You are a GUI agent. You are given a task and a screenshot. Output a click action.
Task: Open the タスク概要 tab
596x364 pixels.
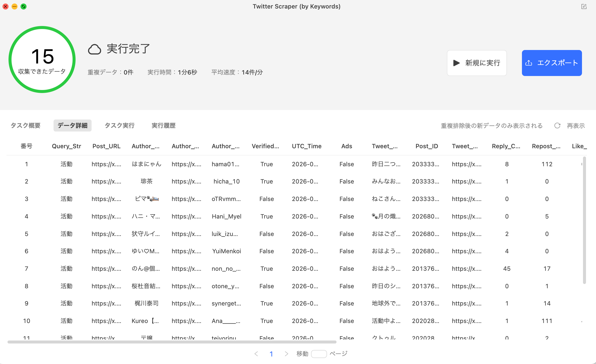pos(26,125)
